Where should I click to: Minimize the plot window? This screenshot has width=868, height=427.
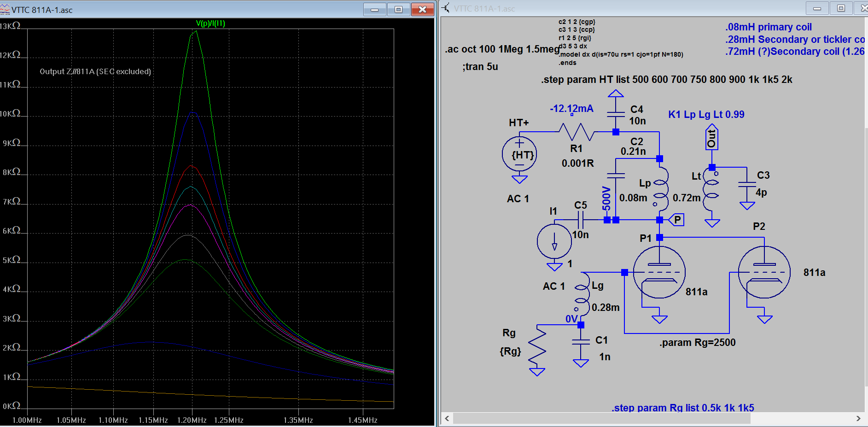(375, 10)
